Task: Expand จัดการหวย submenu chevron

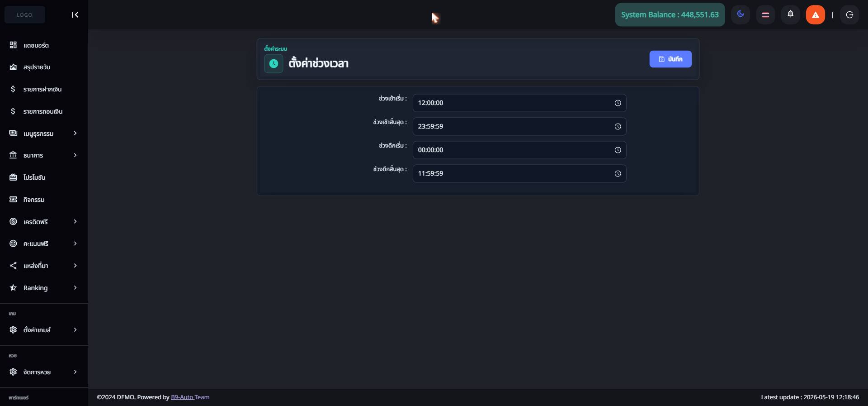Action: [75, 372]
